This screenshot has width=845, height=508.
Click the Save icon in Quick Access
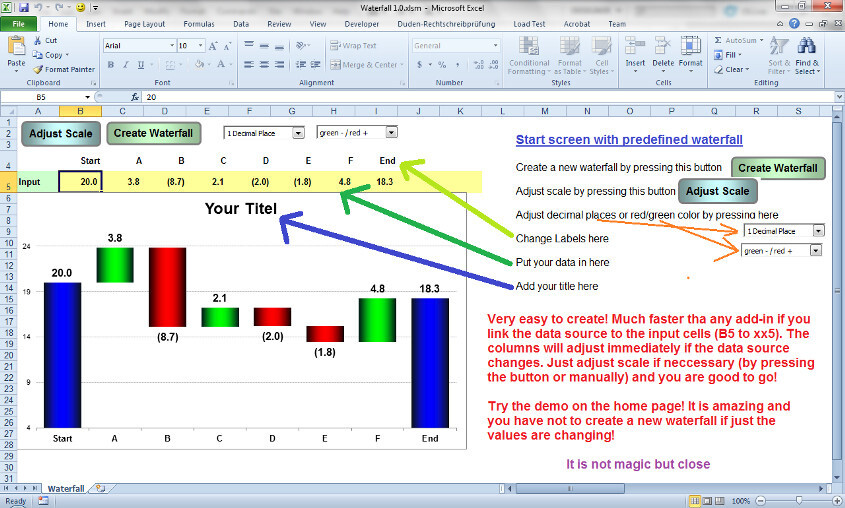tap(24, 8)
